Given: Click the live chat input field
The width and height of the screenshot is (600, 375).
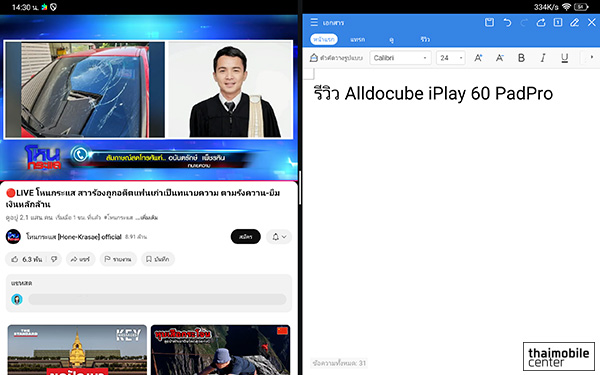Looking at the screenshot, I should [x=157, y=299].
